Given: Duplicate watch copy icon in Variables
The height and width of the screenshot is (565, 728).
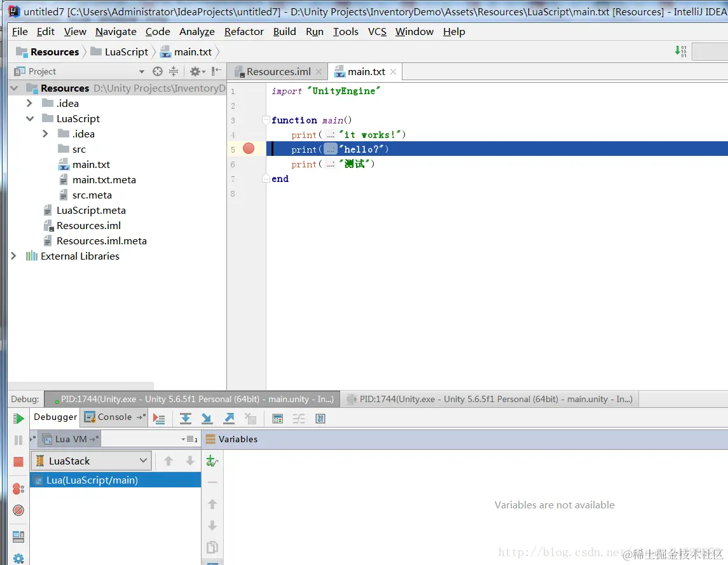Looking at the screenshot, I should (212, 547).
